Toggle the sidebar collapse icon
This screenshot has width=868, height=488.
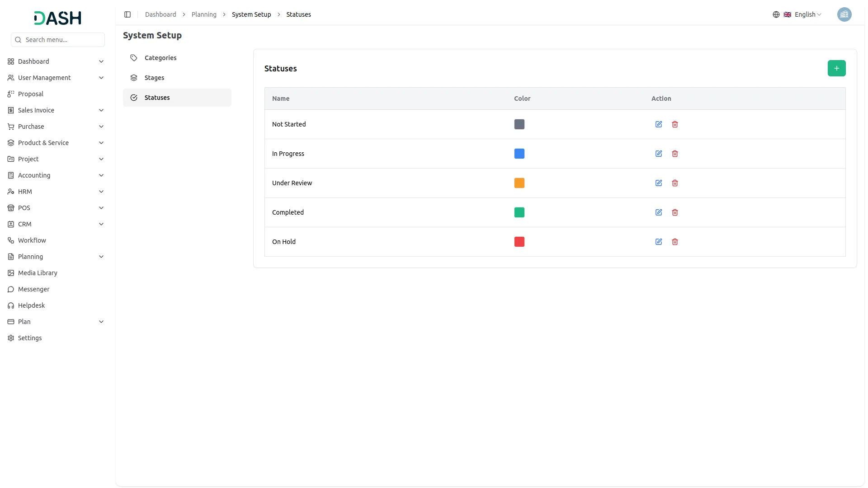[x=127, y=14]
